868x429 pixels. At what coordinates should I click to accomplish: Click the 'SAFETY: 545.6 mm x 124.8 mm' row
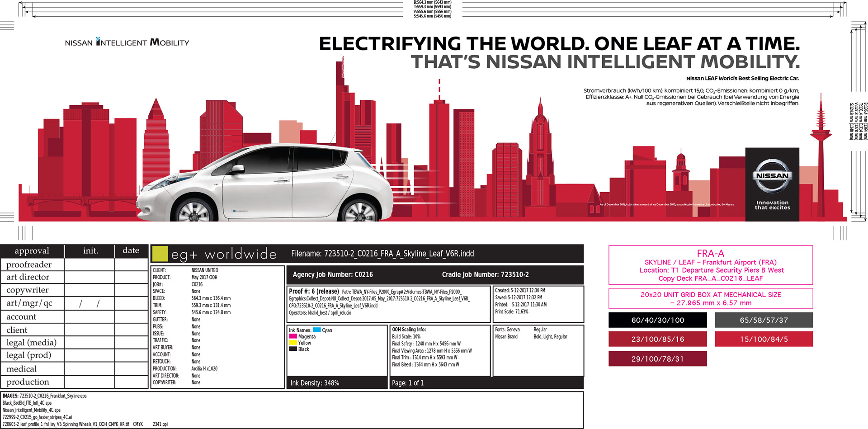click(x=192, y=312)
